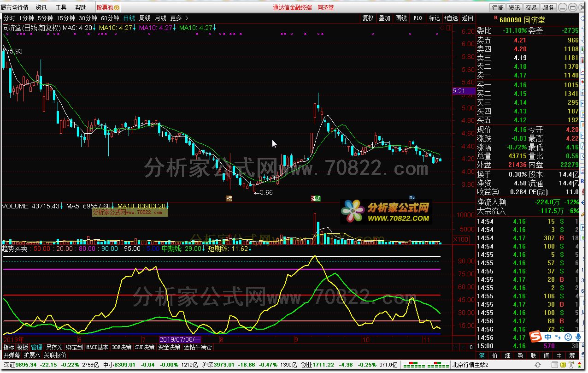Switch to 60分钟 period
The height and width of the screenshot is (373, 588).
110,18
